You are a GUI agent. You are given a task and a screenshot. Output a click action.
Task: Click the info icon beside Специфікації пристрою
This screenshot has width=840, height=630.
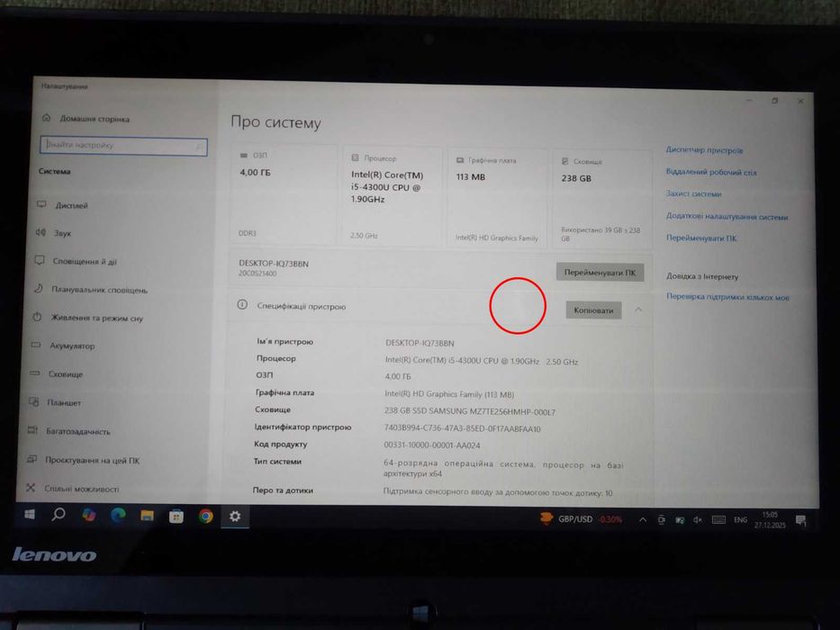242,305
